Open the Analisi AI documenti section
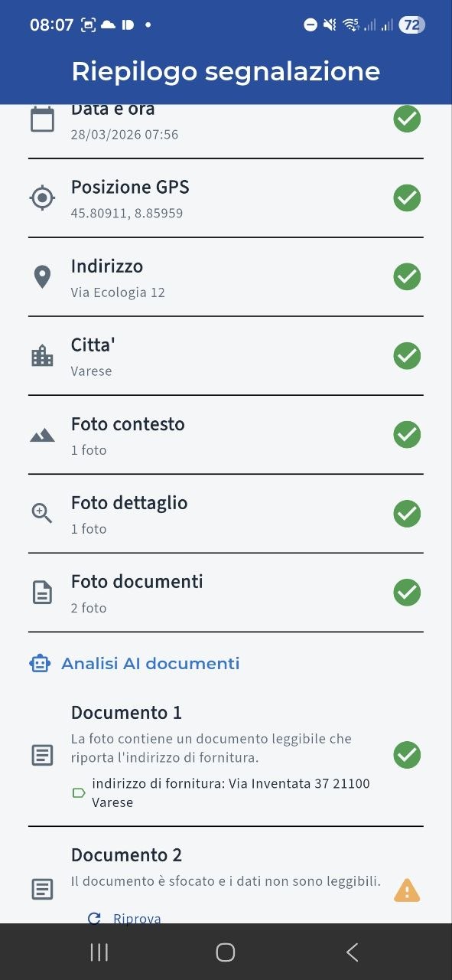The height and width of the screenshot is (980, 452). [x=150, y=663]
